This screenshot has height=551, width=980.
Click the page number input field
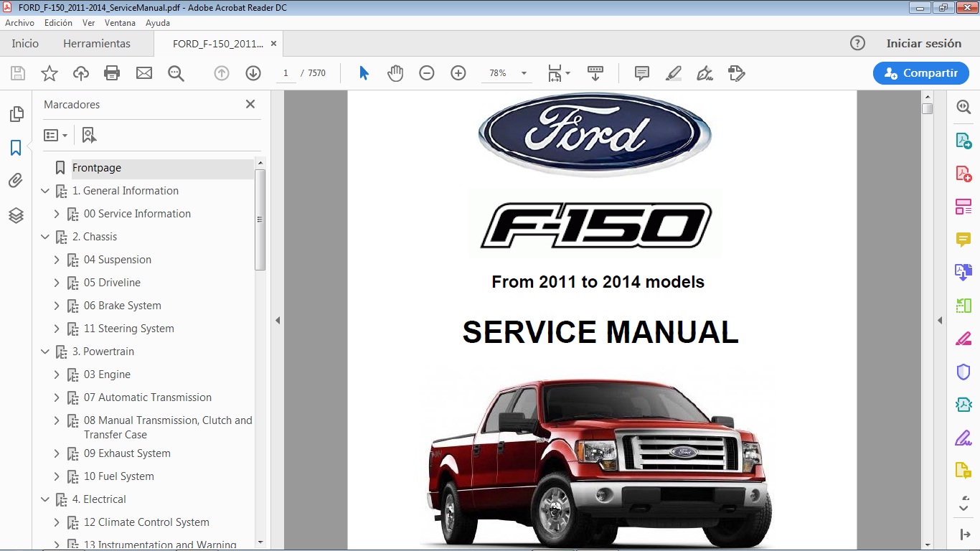tap(285, 72)
